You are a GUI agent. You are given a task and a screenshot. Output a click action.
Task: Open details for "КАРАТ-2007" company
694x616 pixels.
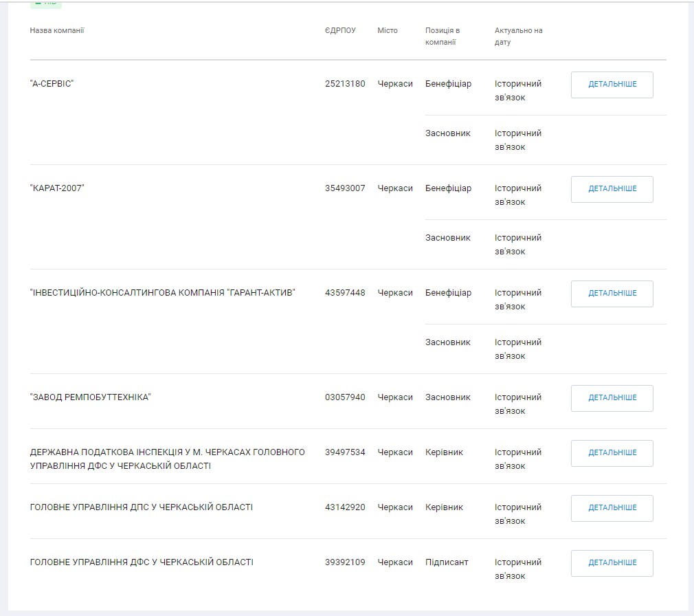612,189
